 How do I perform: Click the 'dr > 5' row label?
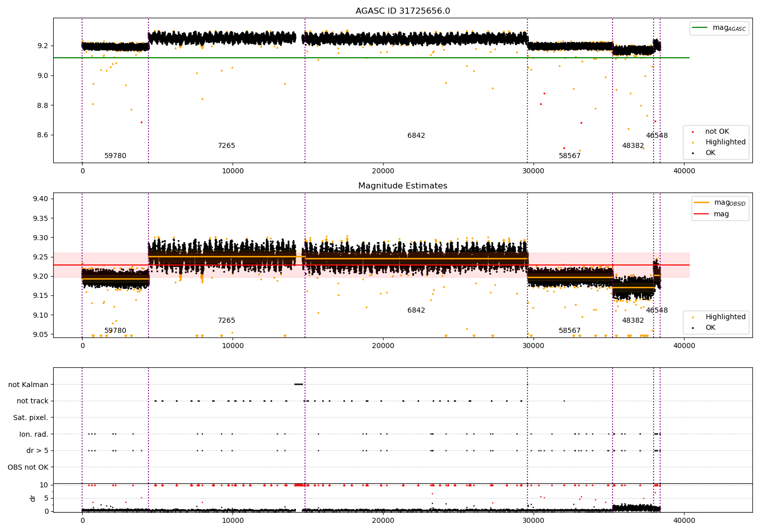click(37, 451)
